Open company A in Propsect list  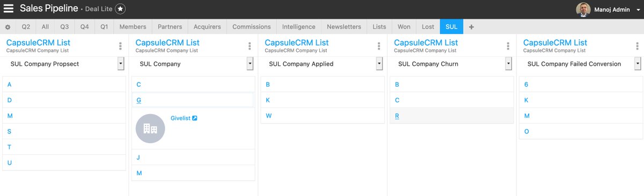pyautogui.click(x=64, y=84)
